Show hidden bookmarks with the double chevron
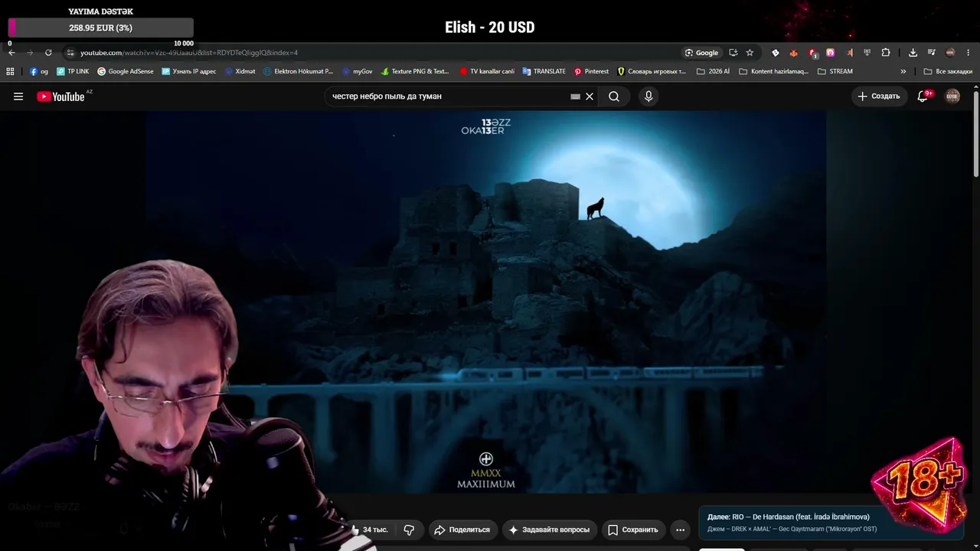This screenshot has height=551, width=980. coord(903,71)
